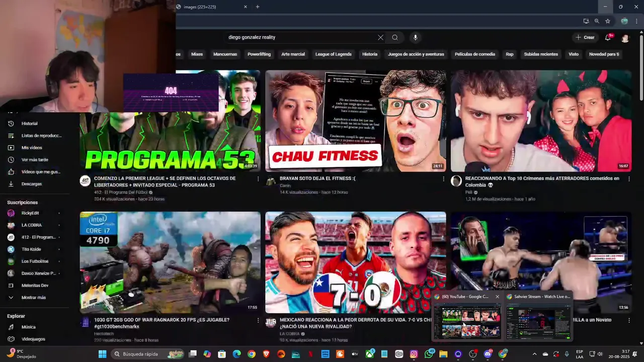The height and width of the screenshot is (362, 644).
Task: Open the YouTube notifications bell
Action: click(608, 37)
